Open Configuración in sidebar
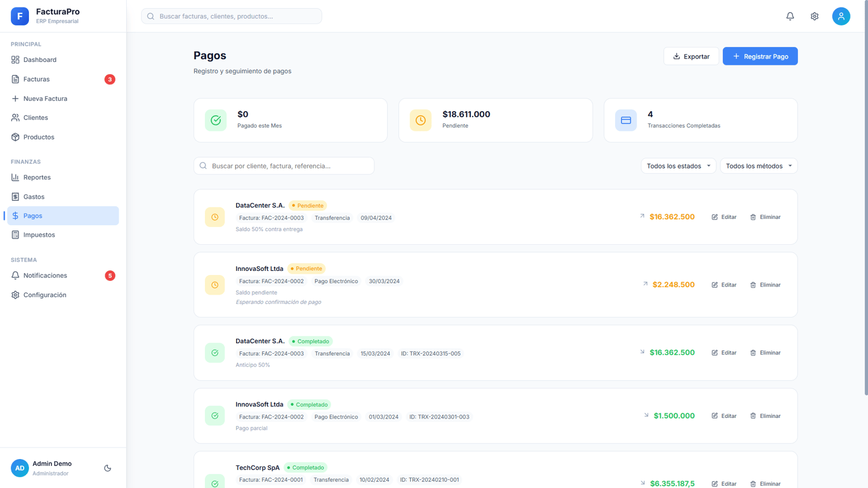 (63, 295)
